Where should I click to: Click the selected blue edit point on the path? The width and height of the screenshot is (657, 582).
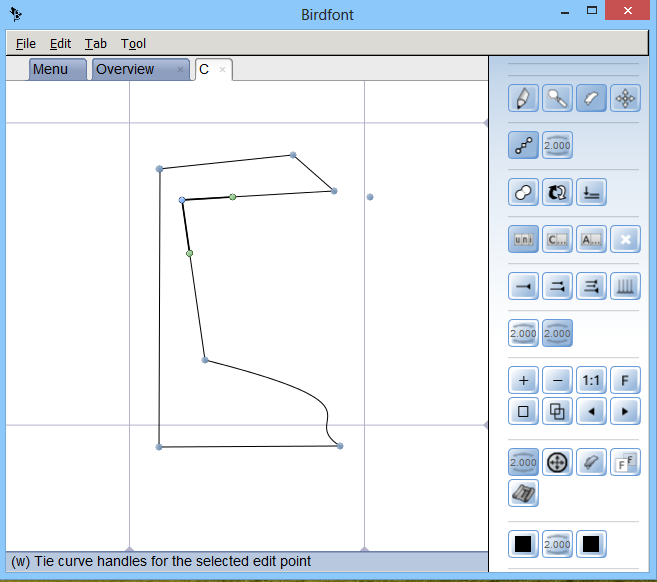pos(182,200)
